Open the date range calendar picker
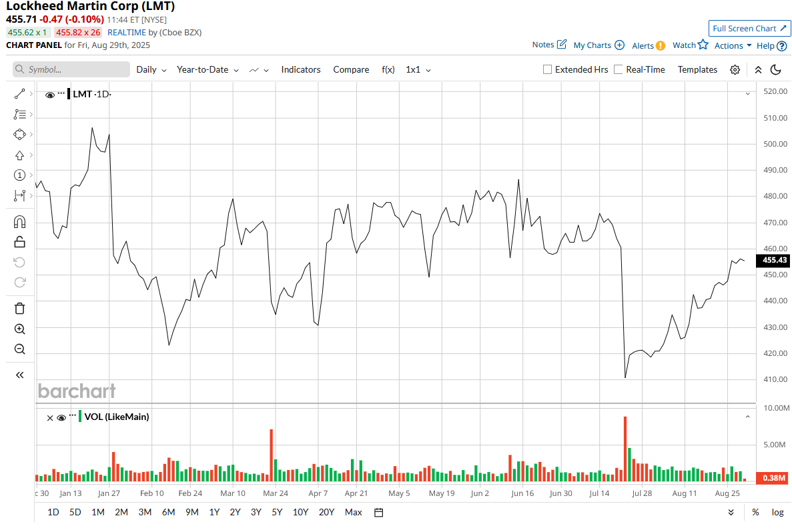 pyautogui.click(x=379, y=512)
